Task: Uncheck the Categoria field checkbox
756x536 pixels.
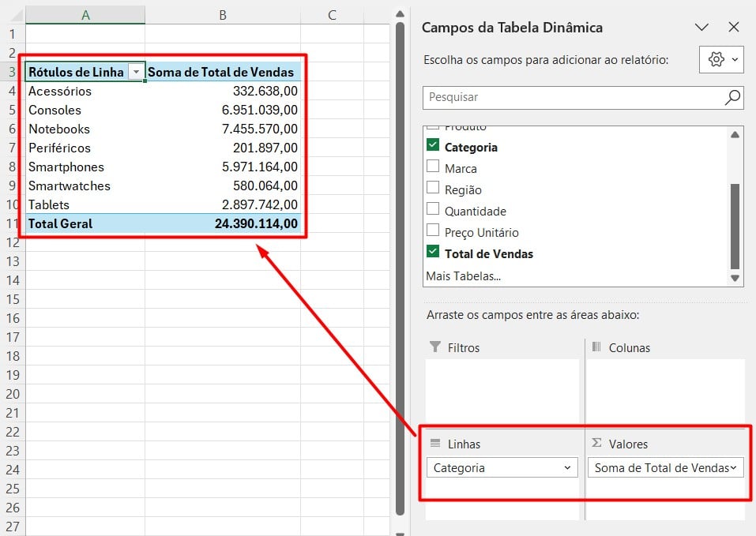Action: coord(433,145)
